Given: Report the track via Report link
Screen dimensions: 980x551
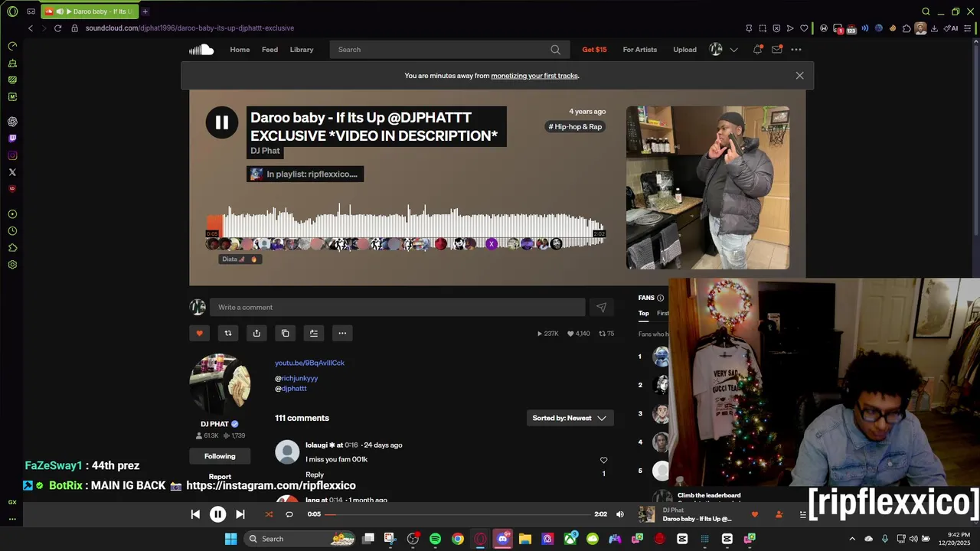Looking at the screenshot, I should point(220,477).
